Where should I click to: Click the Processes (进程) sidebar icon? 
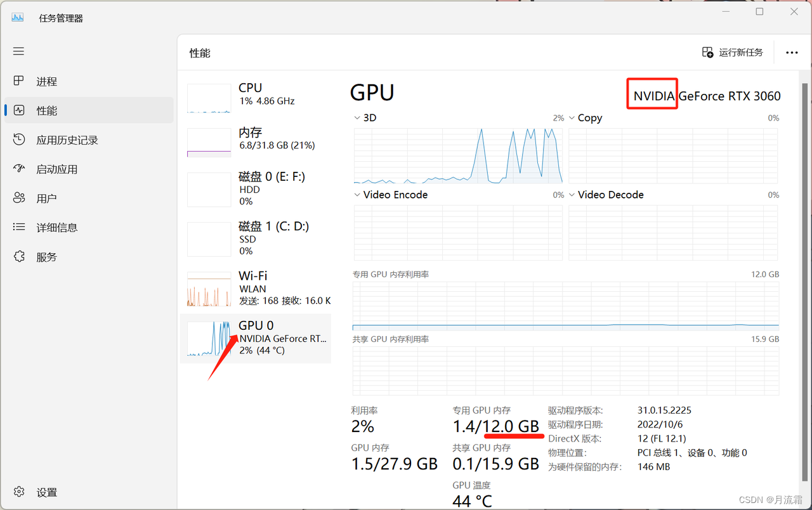[x=19, y=81]
